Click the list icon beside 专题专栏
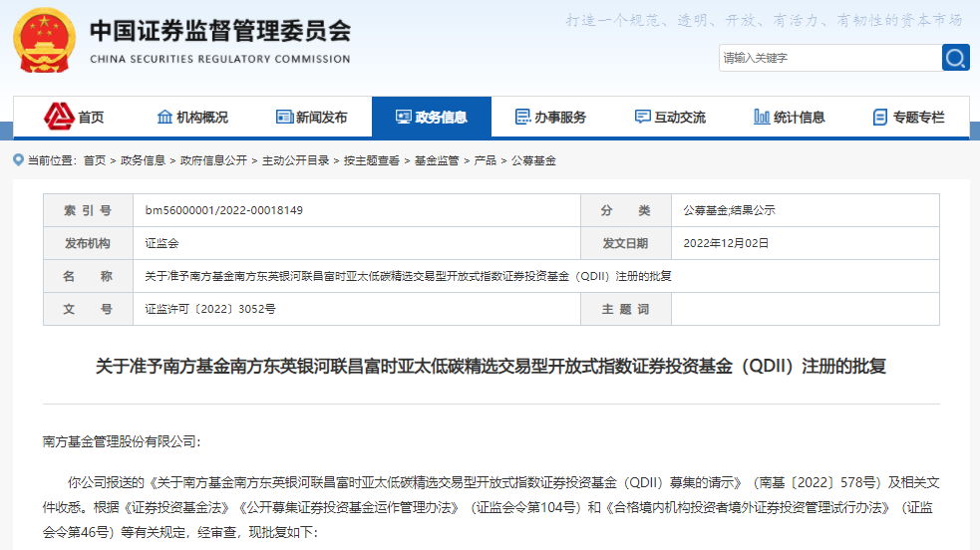 [x=880, y=117]
